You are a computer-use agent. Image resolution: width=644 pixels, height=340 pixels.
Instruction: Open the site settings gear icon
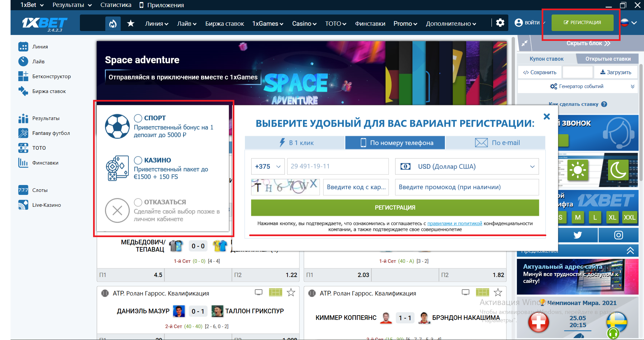pyautogui.click(x=500, y=23)
